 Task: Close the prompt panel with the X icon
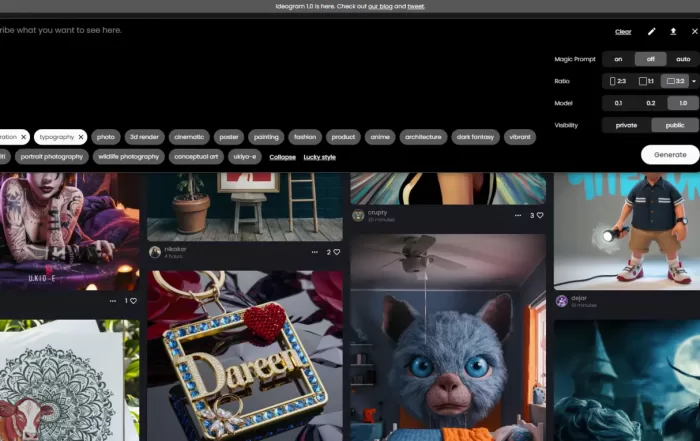click(x=694, y=31)
